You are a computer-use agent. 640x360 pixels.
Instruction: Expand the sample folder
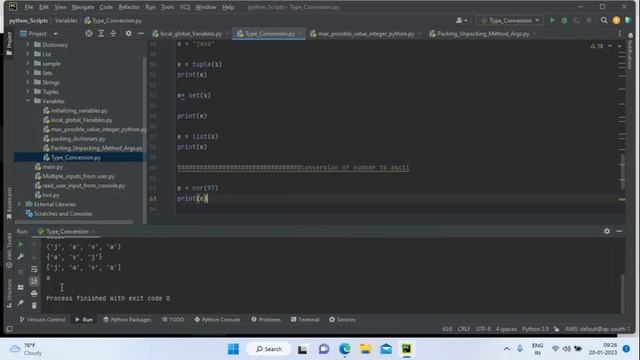pos(28,63)
